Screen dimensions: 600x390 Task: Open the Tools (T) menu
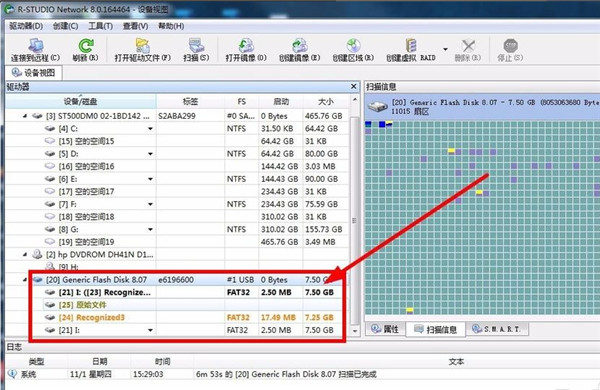pos(101,26)
